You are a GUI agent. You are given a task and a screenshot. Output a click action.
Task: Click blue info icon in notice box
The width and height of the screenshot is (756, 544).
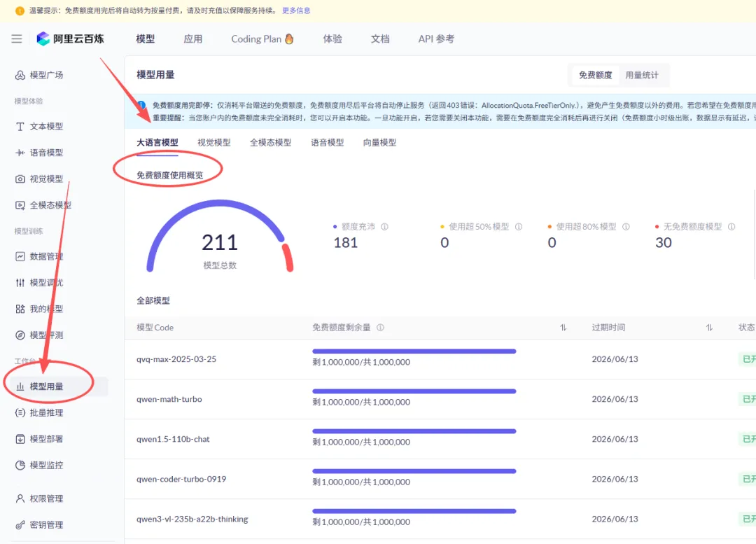click(141, 105)
